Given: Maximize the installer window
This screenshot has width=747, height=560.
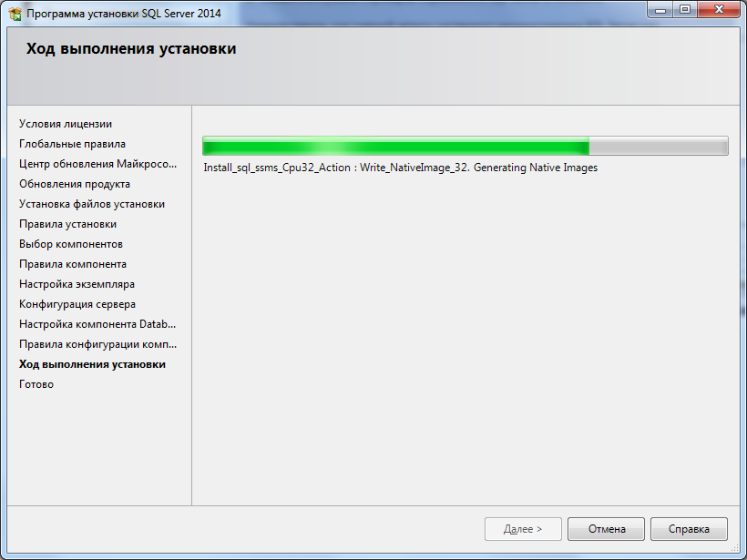Looking at the screenshot, I should (x=684, y=10).
